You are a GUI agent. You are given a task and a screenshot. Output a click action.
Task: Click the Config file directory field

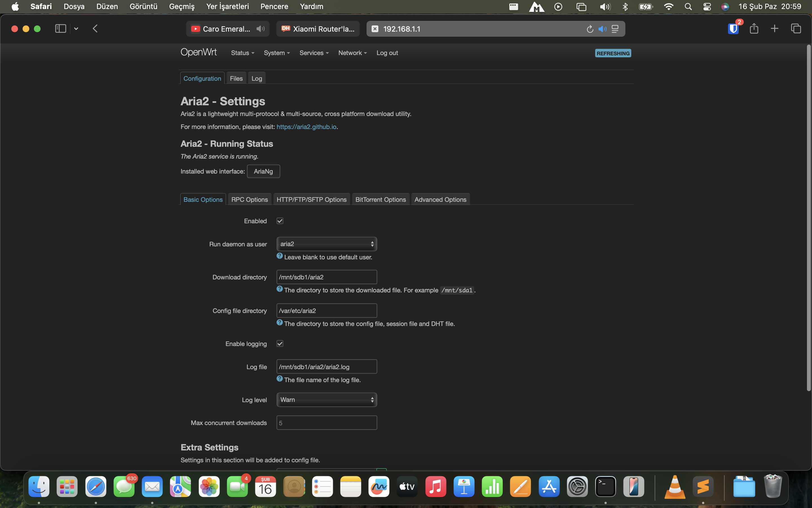click(x=326, y=311)
